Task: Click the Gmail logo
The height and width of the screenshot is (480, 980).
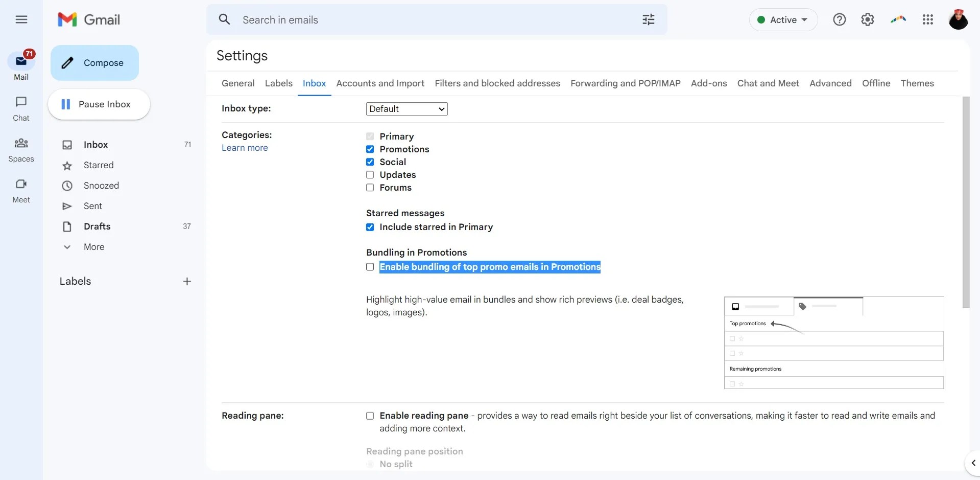Action: pos(88,19)
